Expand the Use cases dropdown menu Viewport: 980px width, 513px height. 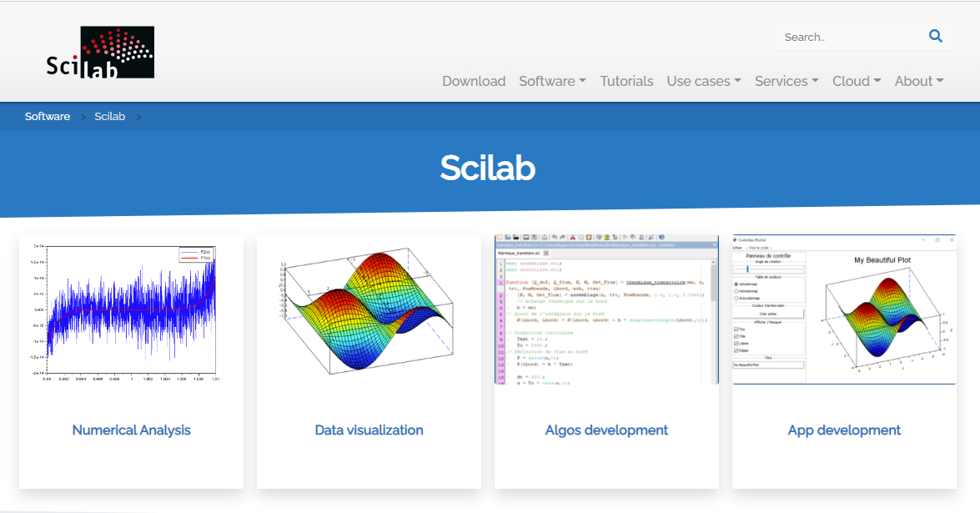[704, 81]
